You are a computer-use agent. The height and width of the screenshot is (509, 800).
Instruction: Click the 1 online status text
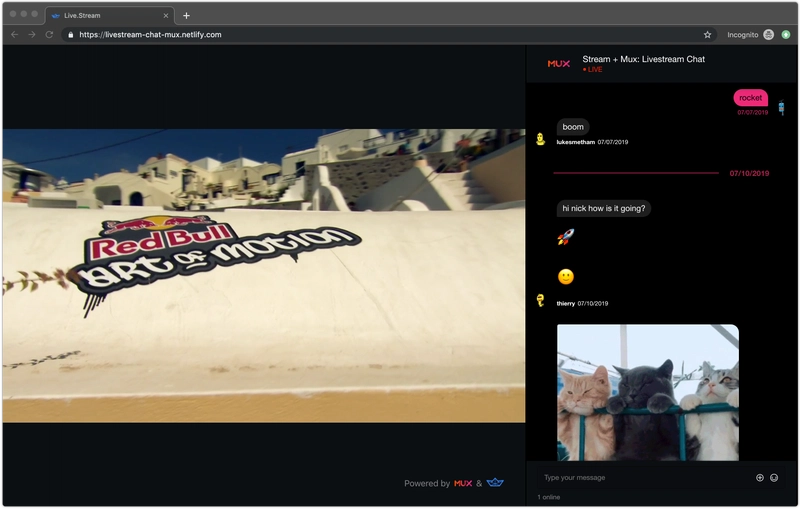[x=548, y=497]
